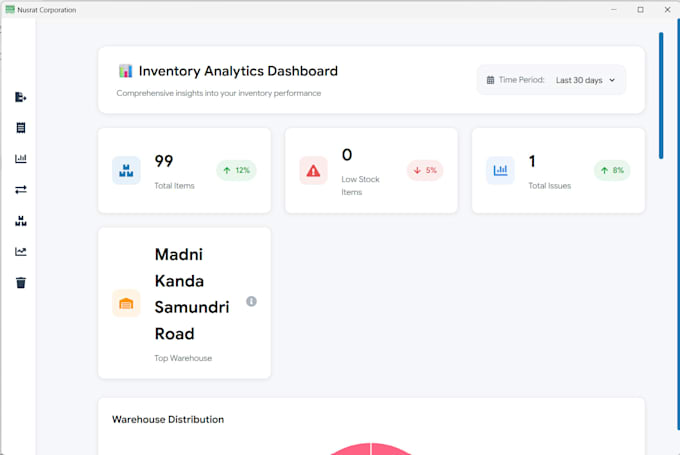The width and height of the screenshot is (680, 455).
Task: Click the calendar icon beside Time Period
Action: 490,80
